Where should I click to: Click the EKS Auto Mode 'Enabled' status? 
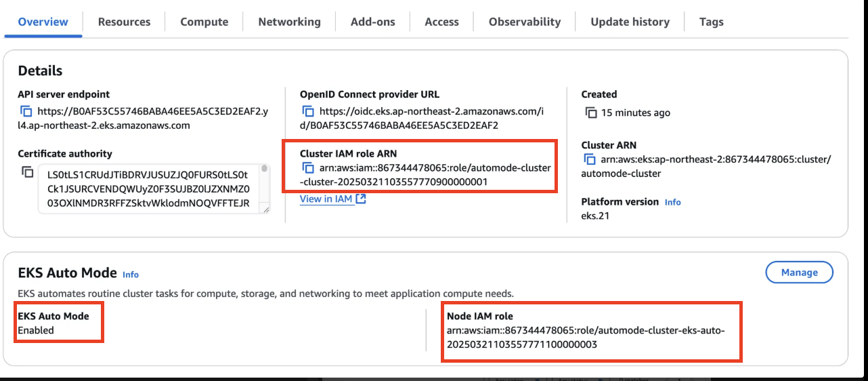click(x=36, y=330)
